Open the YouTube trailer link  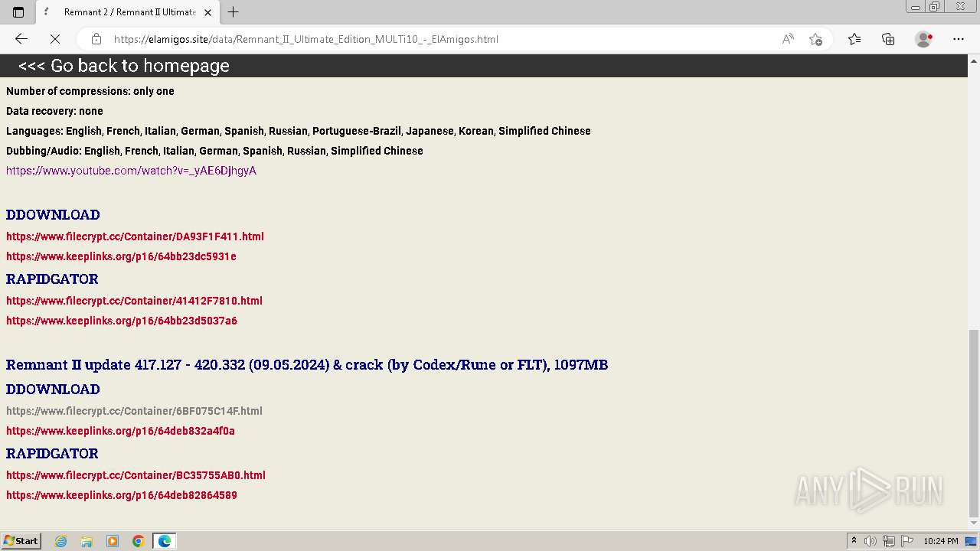[131, 171]
